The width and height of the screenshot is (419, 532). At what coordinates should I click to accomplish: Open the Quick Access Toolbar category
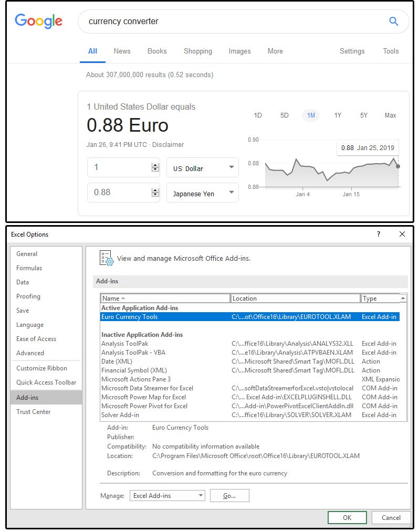(46, 382)
